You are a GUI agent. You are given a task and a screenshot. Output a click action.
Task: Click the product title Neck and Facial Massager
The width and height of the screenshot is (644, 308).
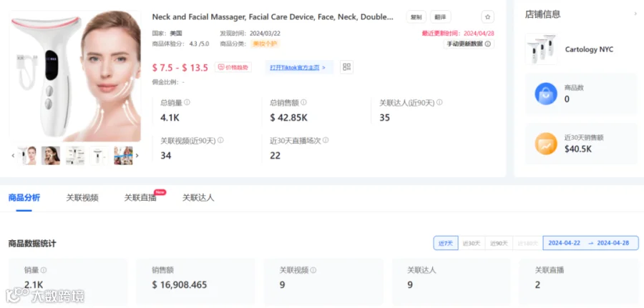pyautogui.click(x=273, y=17)
